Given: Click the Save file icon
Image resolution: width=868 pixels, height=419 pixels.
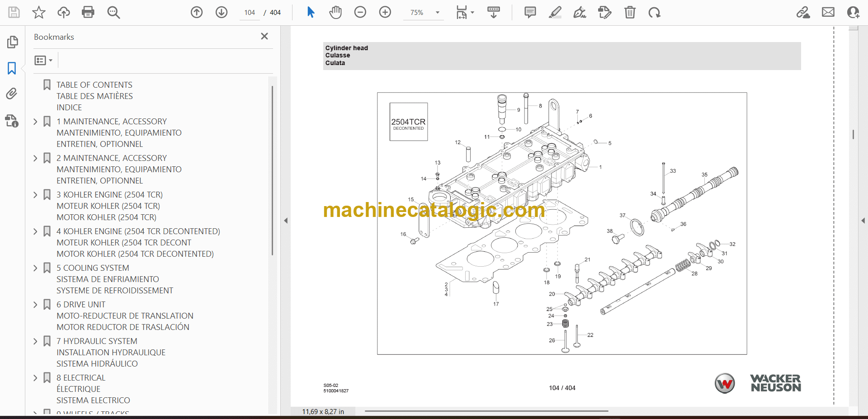Looking at the screenshot, I should (x=14, y=12).
